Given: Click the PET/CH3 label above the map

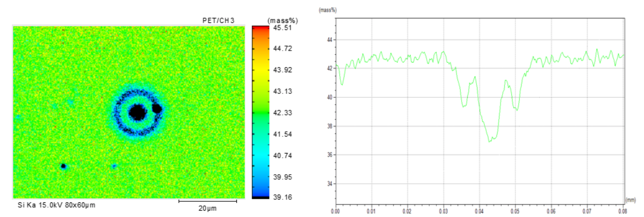Looking at the screenshot, I should tap(218, 21).
